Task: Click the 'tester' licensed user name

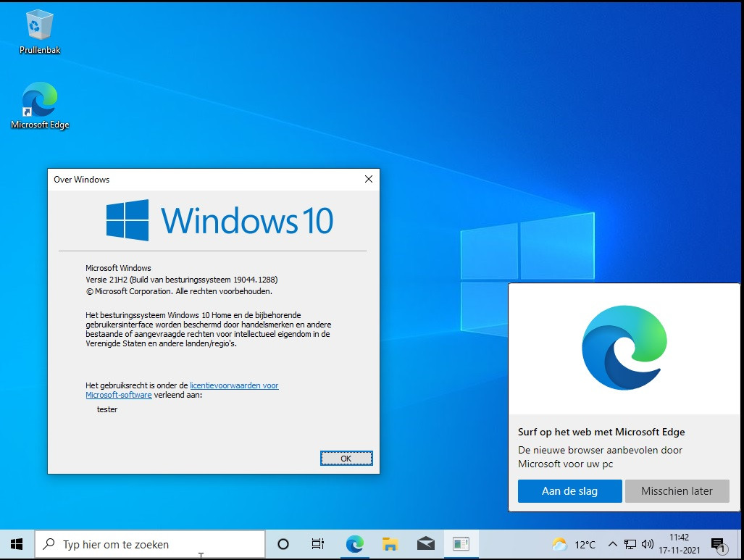Action: 107,409
